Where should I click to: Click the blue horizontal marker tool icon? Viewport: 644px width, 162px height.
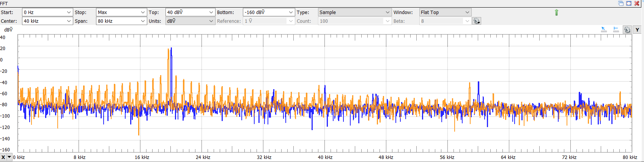[616, 30]
